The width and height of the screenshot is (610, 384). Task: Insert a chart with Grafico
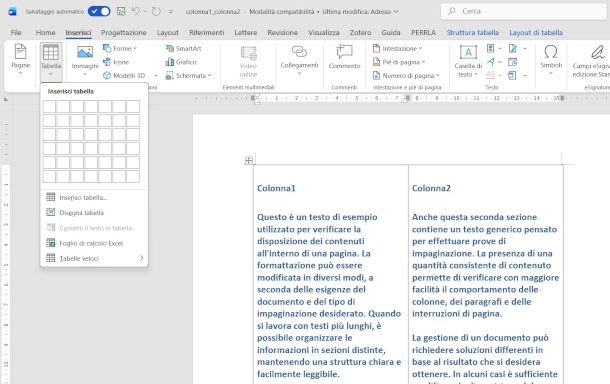click(x=181, y=62)
